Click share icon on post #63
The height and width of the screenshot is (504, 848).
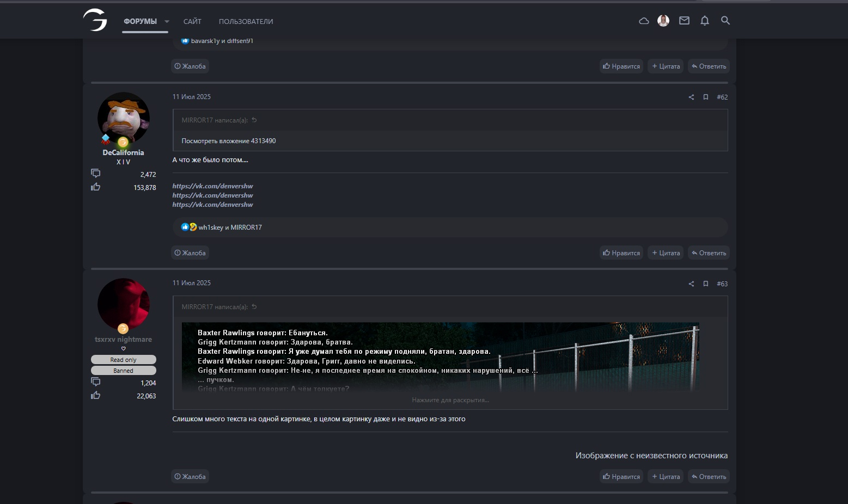coord(691,284)
